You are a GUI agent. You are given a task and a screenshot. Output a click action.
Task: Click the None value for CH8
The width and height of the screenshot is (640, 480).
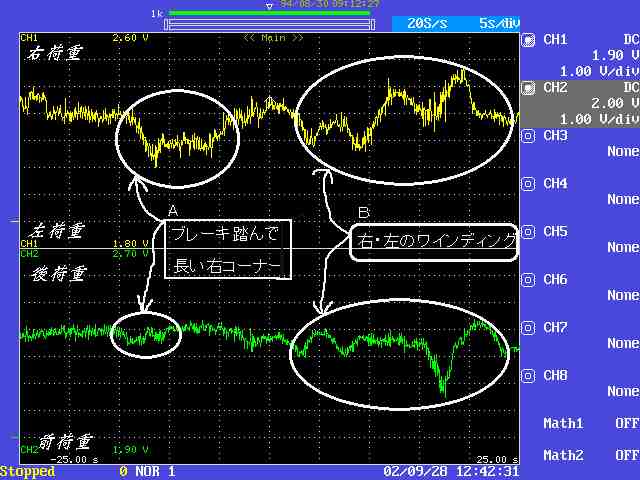tap(623, 391)
